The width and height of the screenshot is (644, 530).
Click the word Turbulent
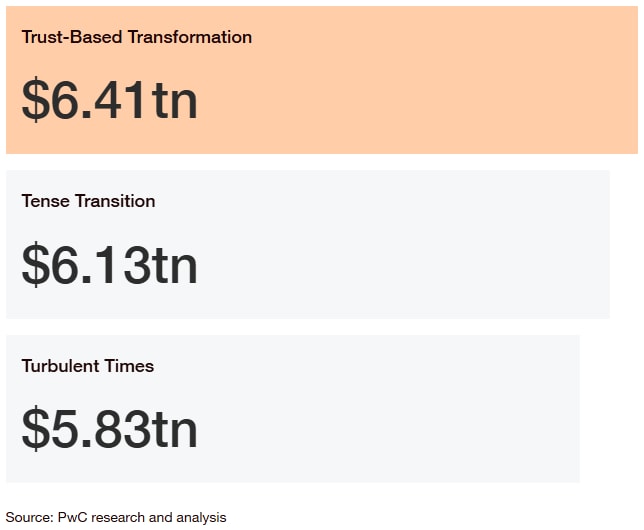pyautogui.click(x=60, y=366)
